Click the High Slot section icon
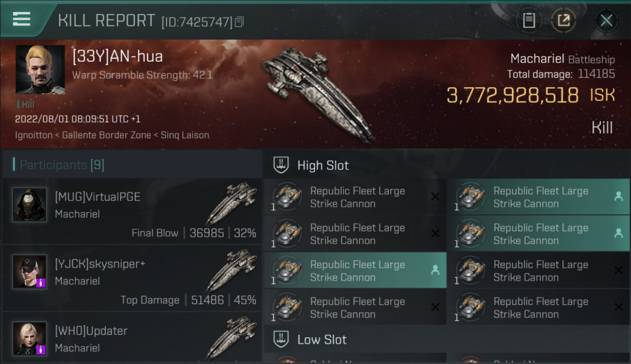The image size is (631, 364). [x=281, y=165]
